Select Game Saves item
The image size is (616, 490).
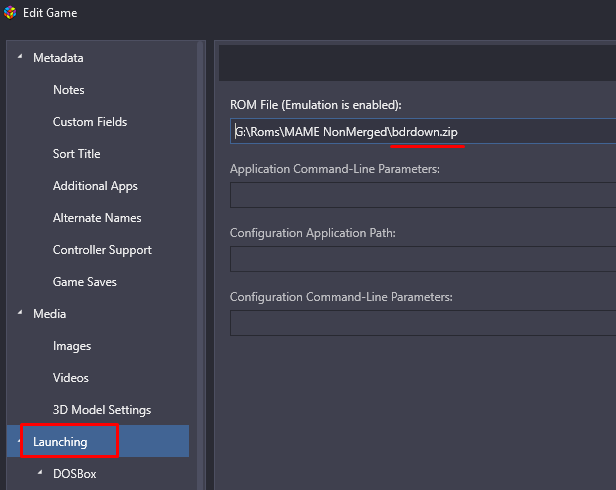[85, 282]
